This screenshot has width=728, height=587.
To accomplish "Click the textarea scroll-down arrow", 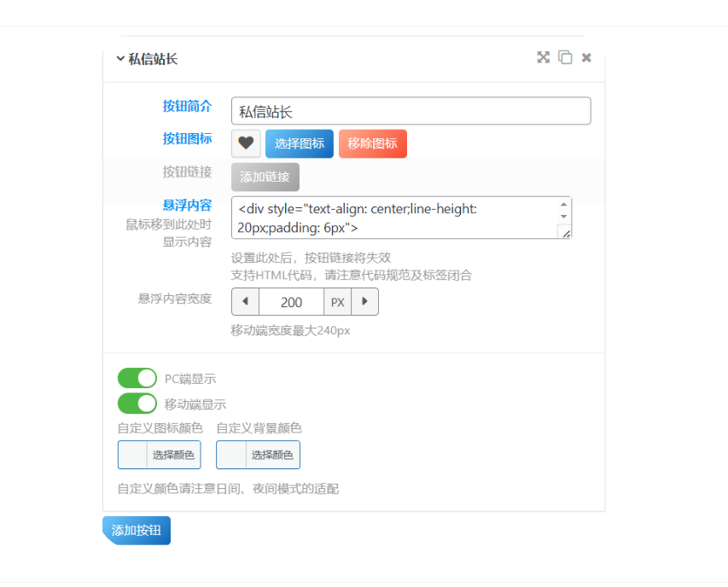I will 563,216.
